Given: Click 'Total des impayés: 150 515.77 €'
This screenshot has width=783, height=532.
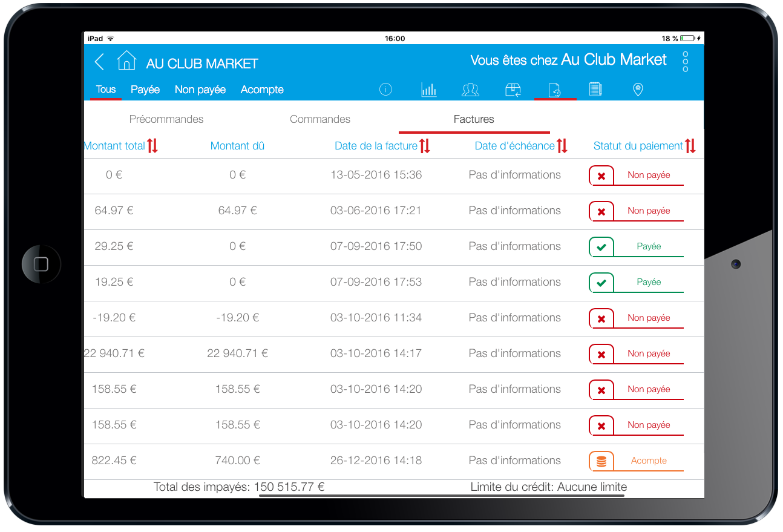Looking at the screenshot, I should [x=239, y=487].
